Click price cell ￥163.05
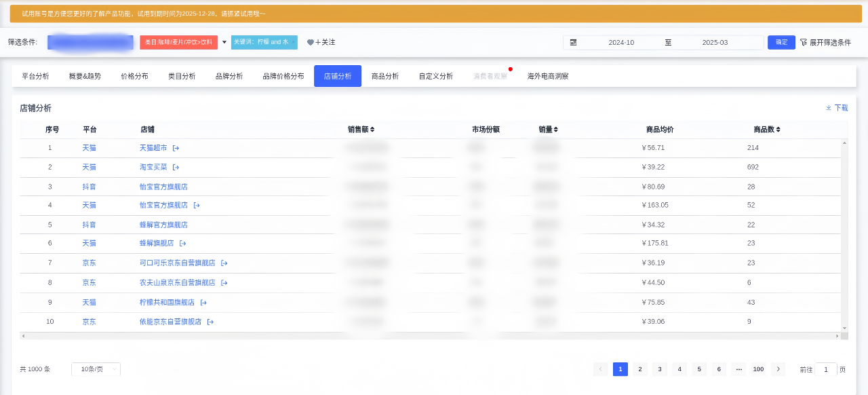Screen dimensions: 868x395 655,205
